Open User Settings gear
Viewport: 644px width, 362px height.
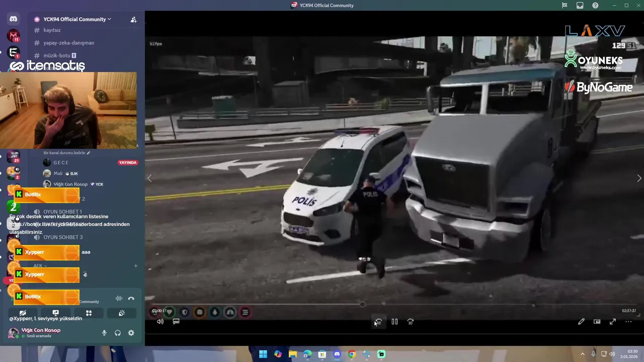tap(131, 333)
